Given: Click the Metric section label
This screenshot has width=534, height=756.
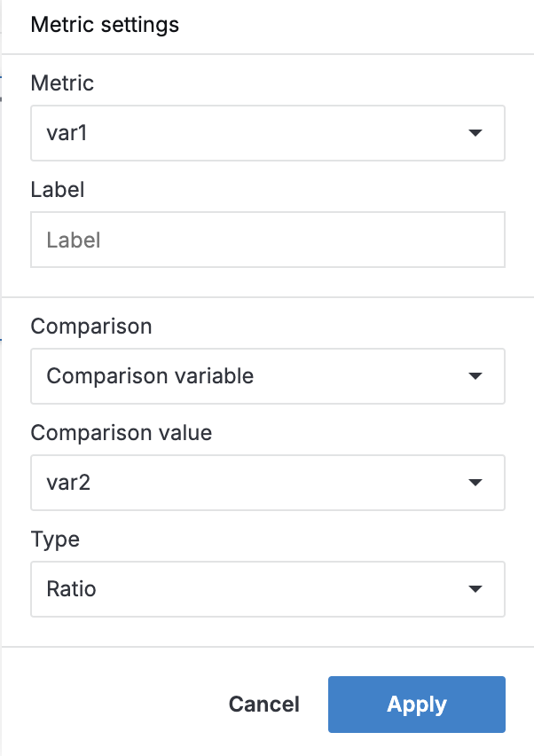Looking at the screenshot, I should [x=61, y=83].
